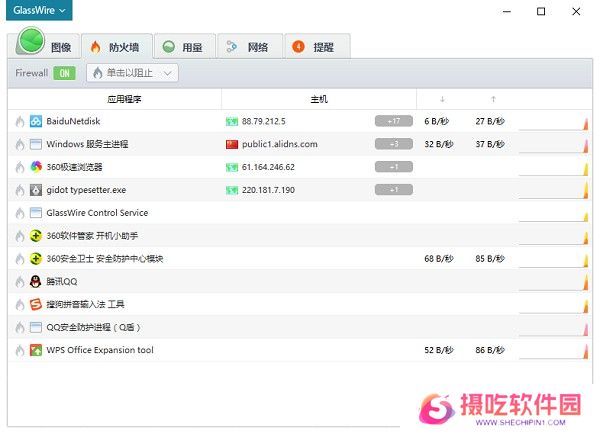
Task: Expand the +17 hosts badge for BaiduNetdisk
Action: [394, 121]
